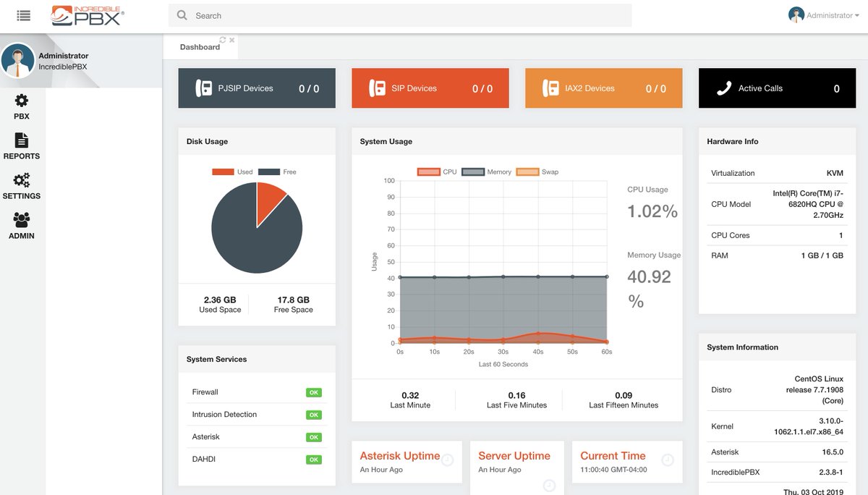Click the 0.16 last five minutes load
The image size is (868, 495).
516,395
